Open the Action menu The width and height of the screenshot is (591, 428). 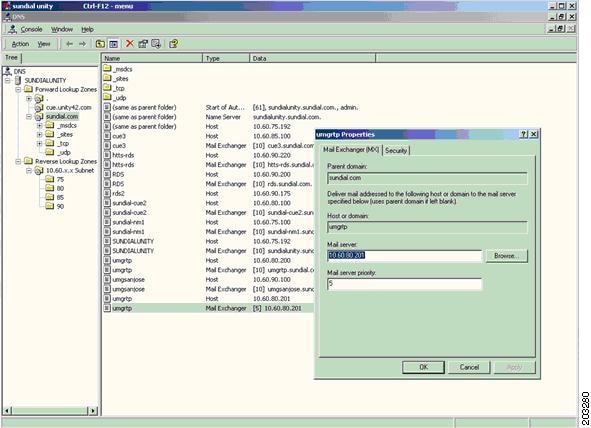20,44
